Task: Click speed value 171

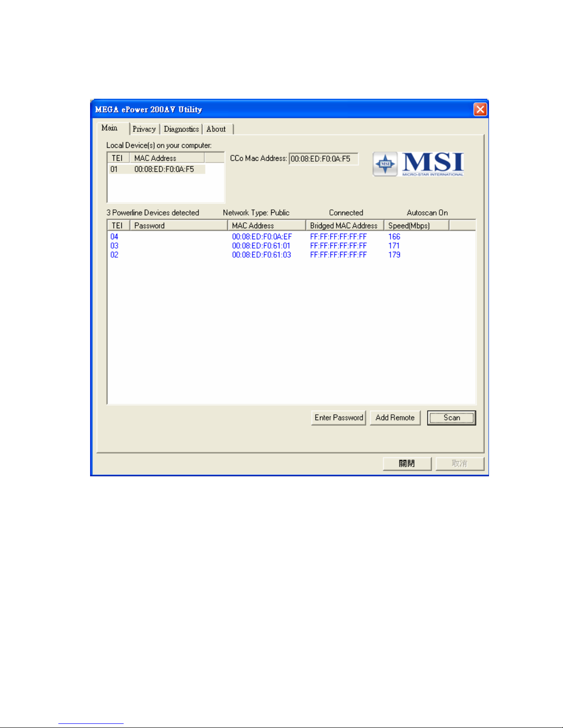Action: pos(394,246)
